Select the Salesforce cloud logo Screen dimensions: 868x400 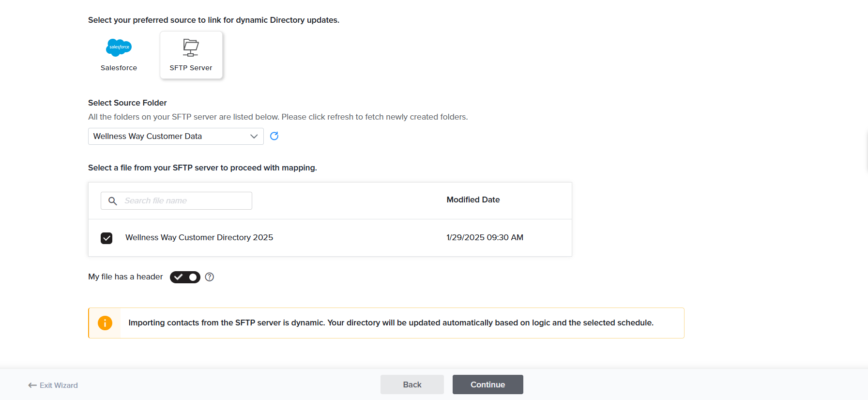(119, 47)
